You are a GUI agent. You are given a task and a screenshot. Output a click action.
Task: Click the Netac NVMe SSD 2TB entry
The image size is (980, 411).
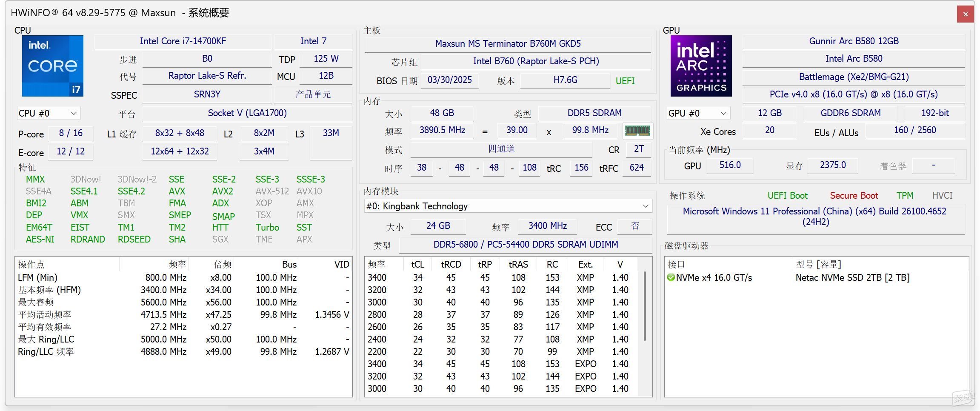[x=852, y=278]
